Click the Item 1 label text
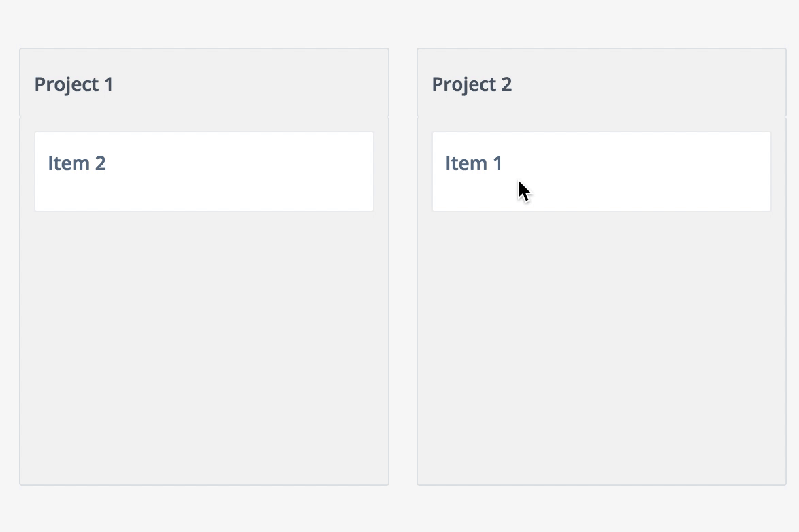This screenshot has height=532, width=799. (473, 163)
